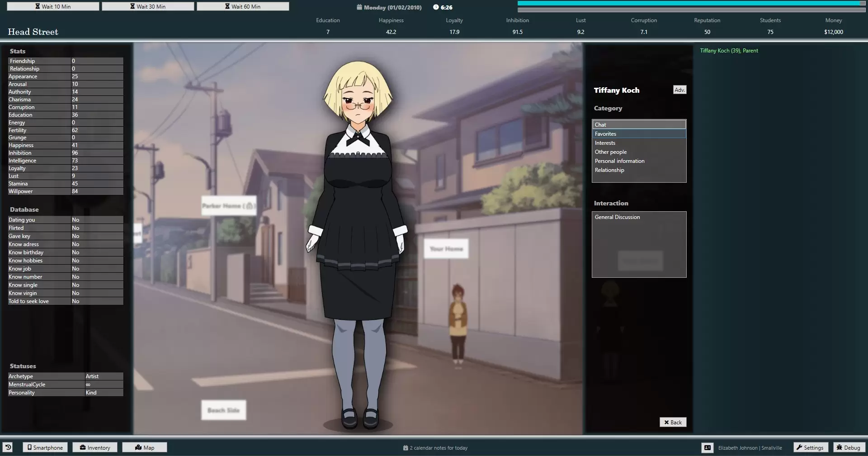Open the Debug panel
The height and width of the screenshot is (456, 868).
tap(848, 447)
